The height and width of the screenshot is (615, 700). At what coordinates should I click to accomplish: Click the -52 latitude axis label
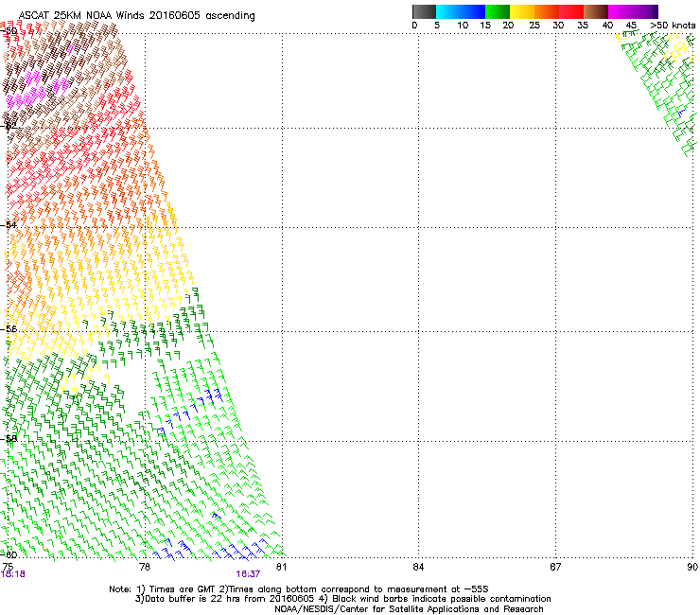(x=9, y=126)
